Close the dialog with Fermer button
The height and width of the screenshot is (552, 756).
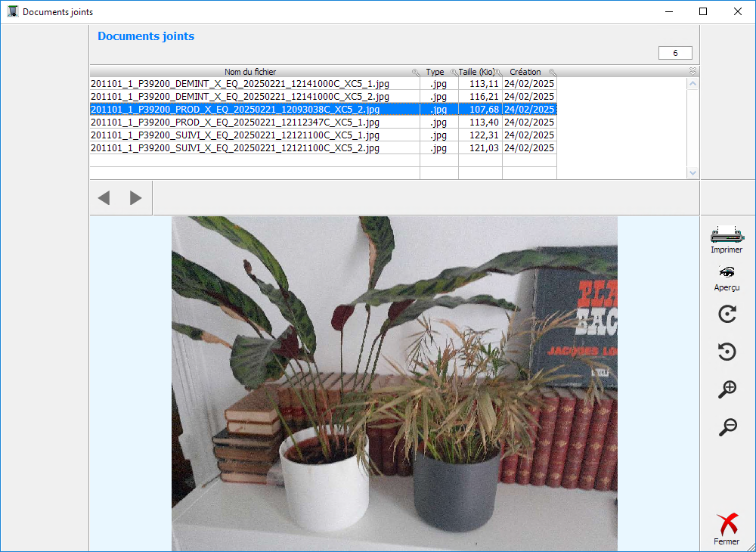(x=727, y=526)
